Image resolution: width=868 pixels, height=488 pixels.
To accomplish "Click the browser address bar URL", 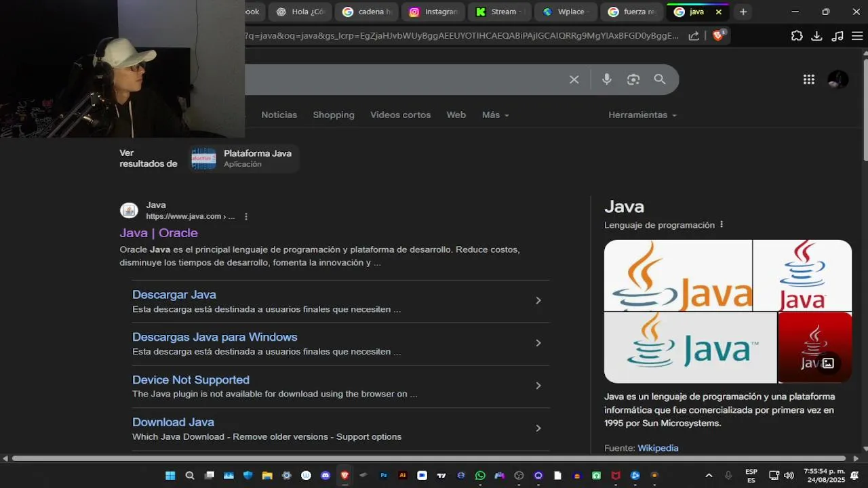I will pos(461,36).
